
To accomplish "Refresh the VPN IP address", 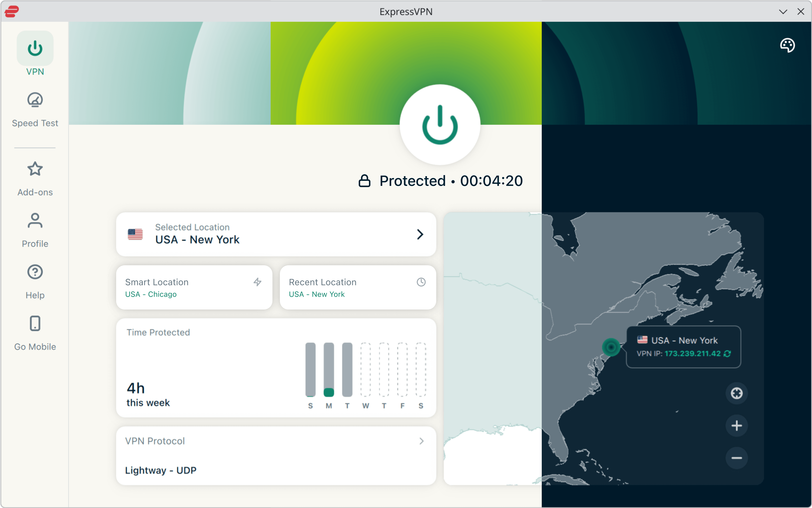I will (727, 354).
